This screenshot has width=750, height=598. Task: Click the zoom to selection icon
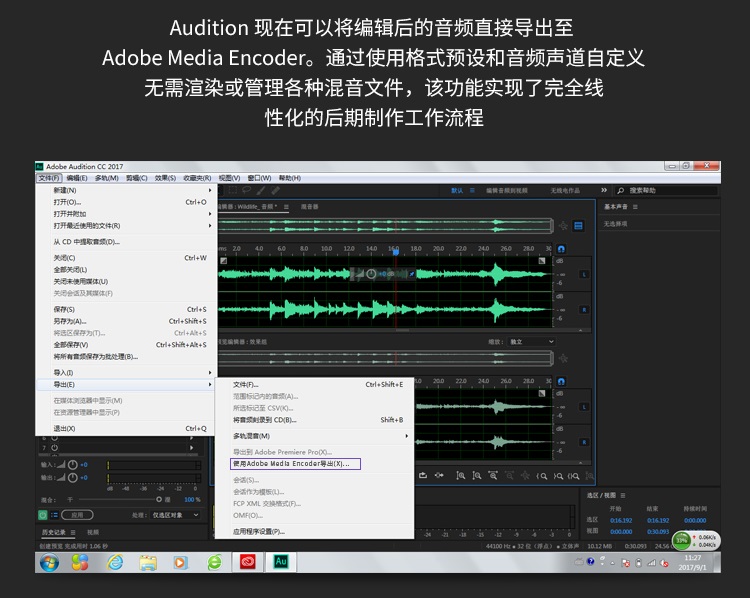coord(574,476)
